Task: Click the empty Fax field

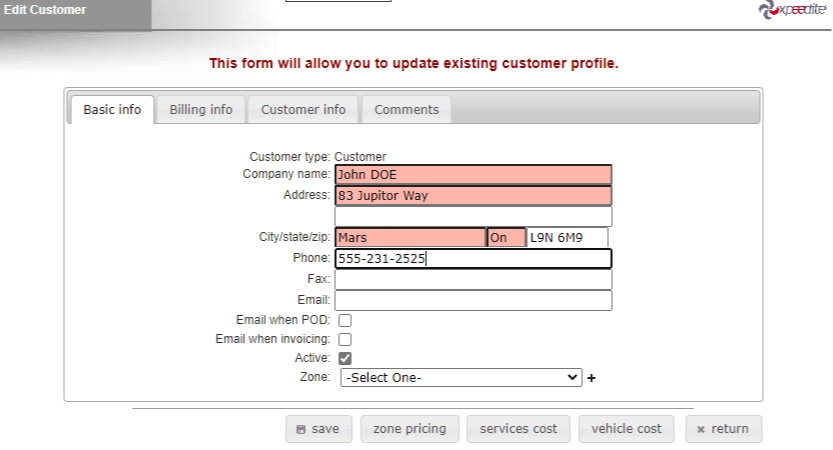Action: [x=473, y=280]
